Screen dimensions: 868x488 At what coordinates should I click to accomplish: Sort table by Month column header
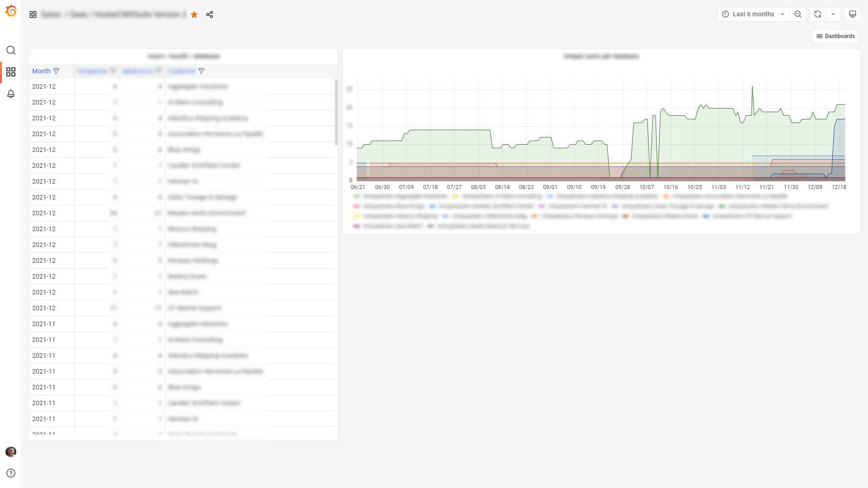click(41, 71)
